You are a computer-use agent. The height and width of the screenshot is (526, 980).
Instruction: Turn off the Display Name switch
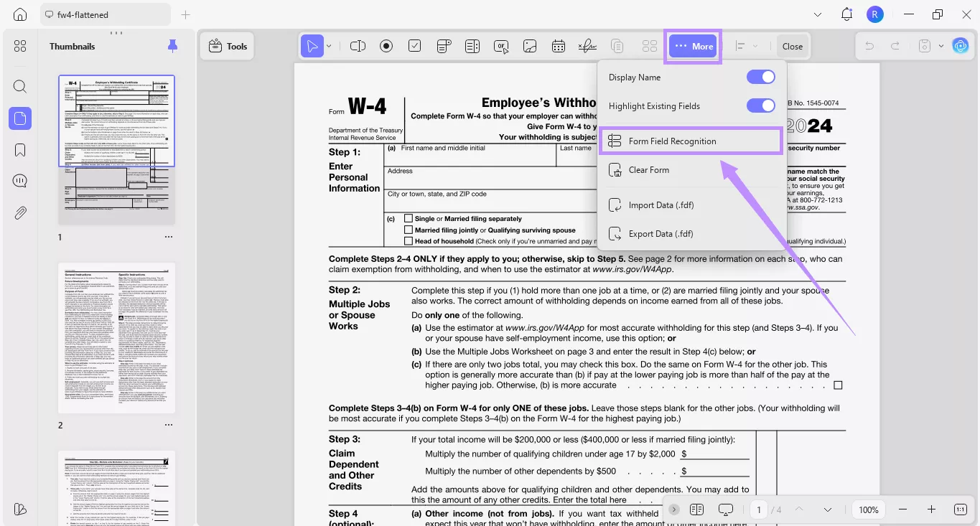[761, 77]
